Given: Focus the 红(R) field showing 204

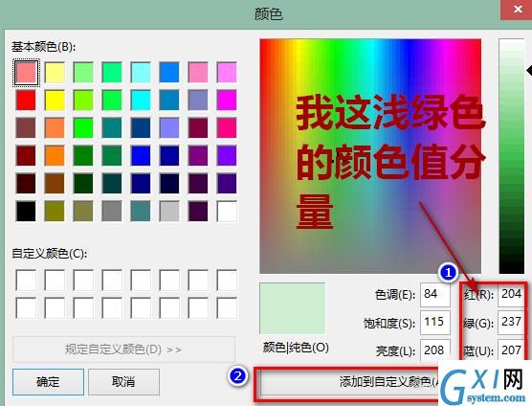Looking at the screenshot, I should 512,294.
